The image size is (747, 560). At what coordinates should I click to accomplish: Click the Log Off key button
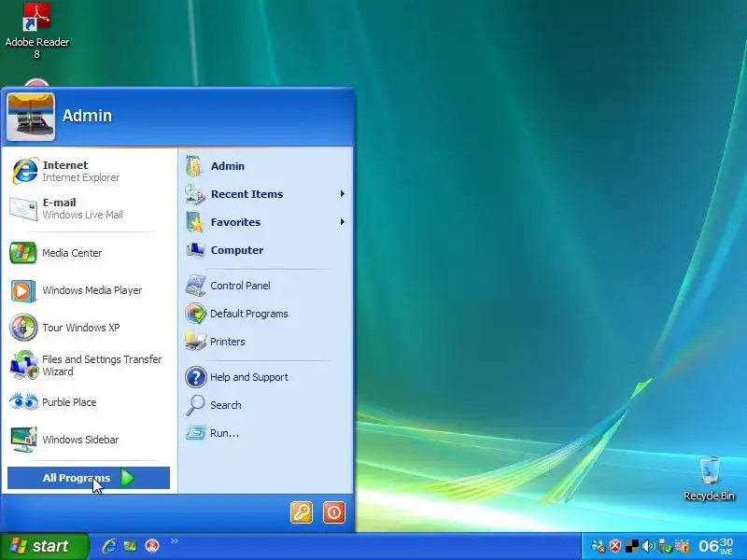click(x=302, y=512)
